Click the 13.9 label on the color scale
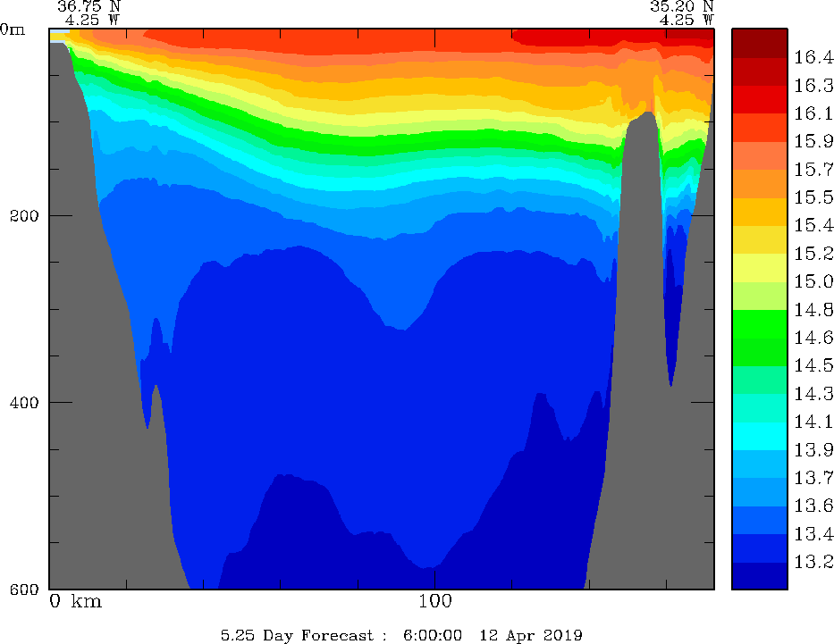Image resolution: width=834 pixels, height=644 pixels. (813, 450)
